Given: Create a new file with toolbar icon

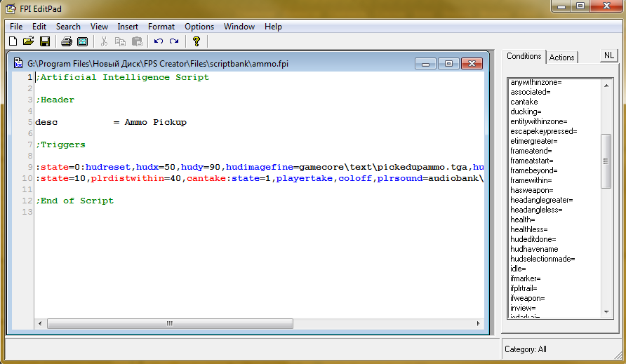Looking at the screenshot, I should click(13, 41).
